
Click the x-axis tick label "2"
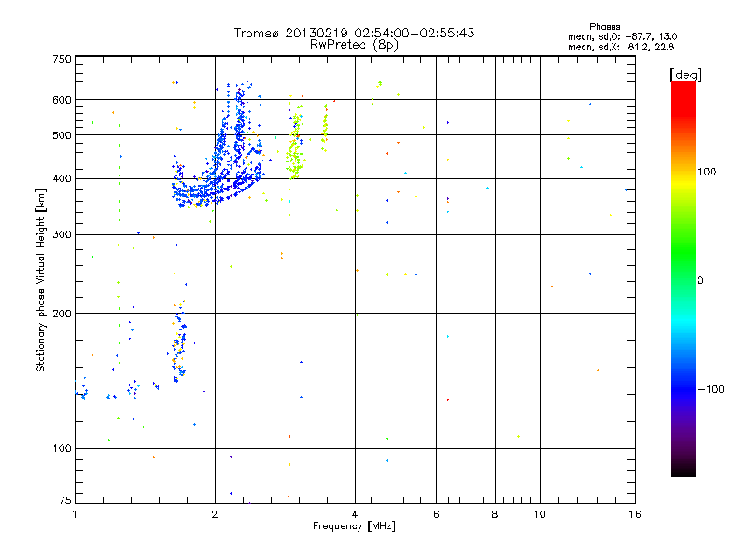pos(215,514)
